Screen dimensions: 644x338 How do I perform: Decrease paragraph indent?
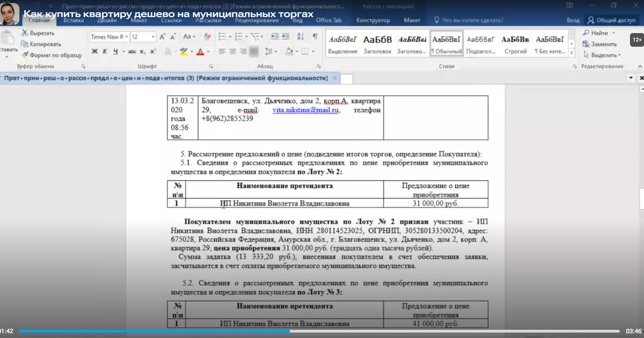coord(275,36)
